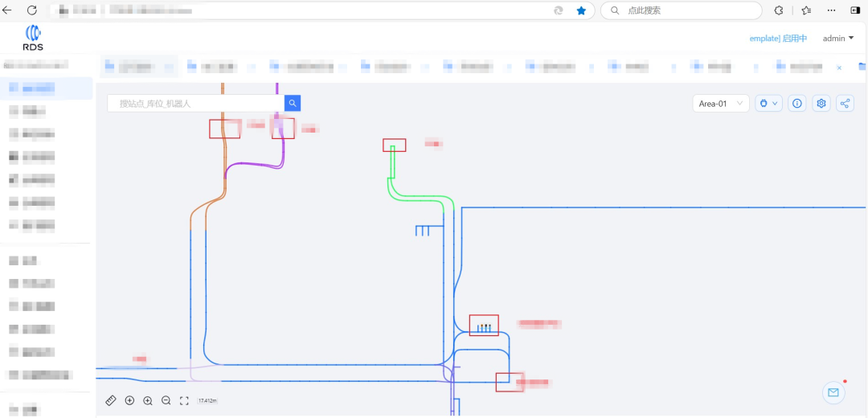Fit map to full screen view
Screen dimensions: 868x418
(184, 400)
